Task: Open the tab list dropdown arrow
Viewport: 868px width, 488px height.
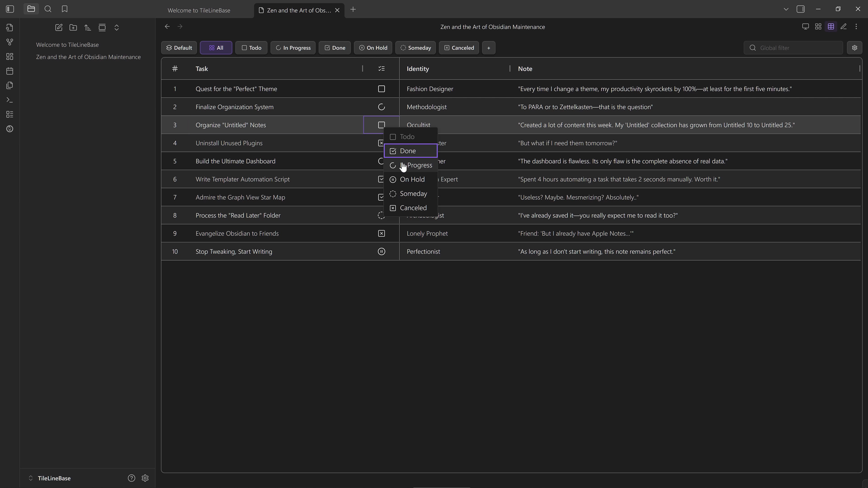Action: [786, 9]
